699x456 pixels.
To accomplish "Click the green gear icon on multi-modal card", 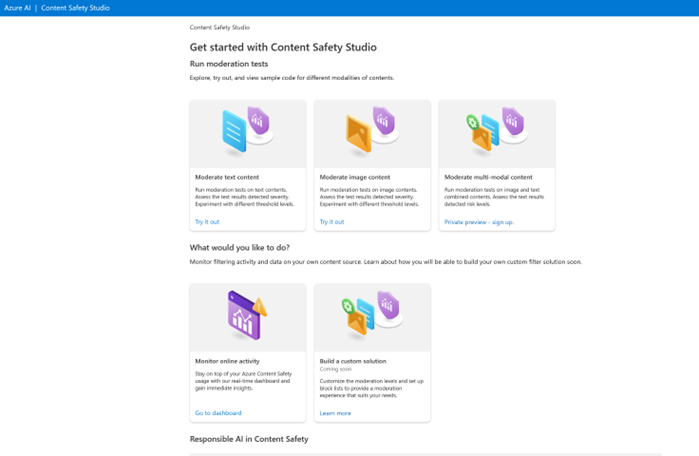I will click(472, 122).
